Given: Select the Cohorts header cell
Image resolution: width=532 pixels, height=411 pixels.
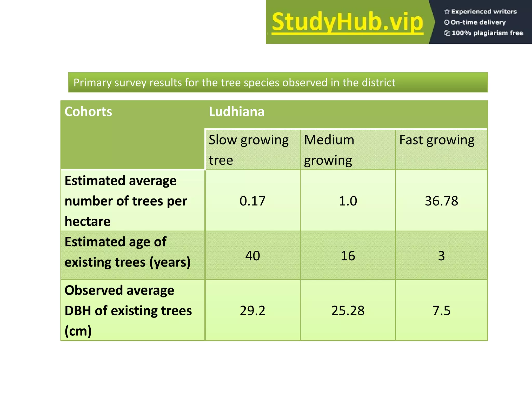Looking at the screenshot, I should (133, 135).
